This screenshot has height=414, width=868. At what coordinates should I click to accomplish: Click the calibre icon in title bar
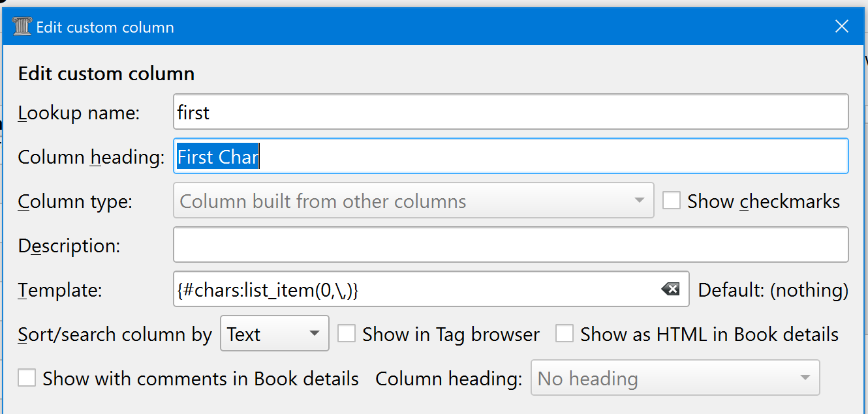(x=22, y=27)
